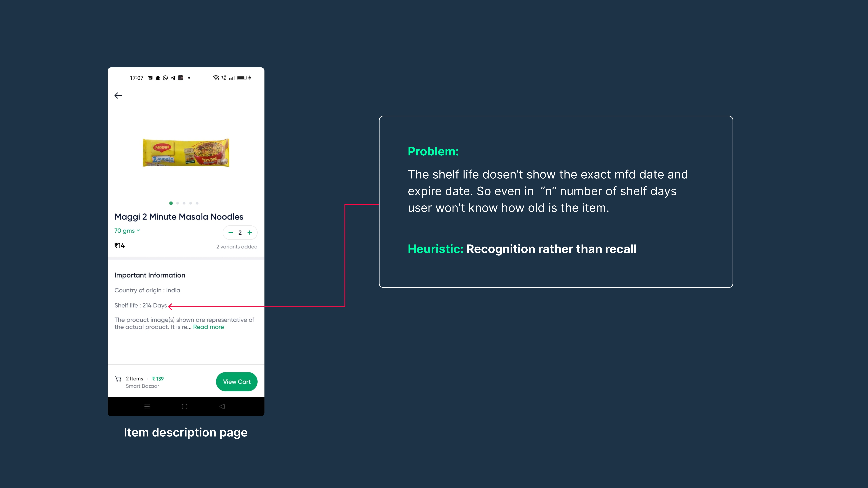The height and width of the screenshot is (488, 868).
Task: Select the last image carousel dot
Action: [197, 203]
